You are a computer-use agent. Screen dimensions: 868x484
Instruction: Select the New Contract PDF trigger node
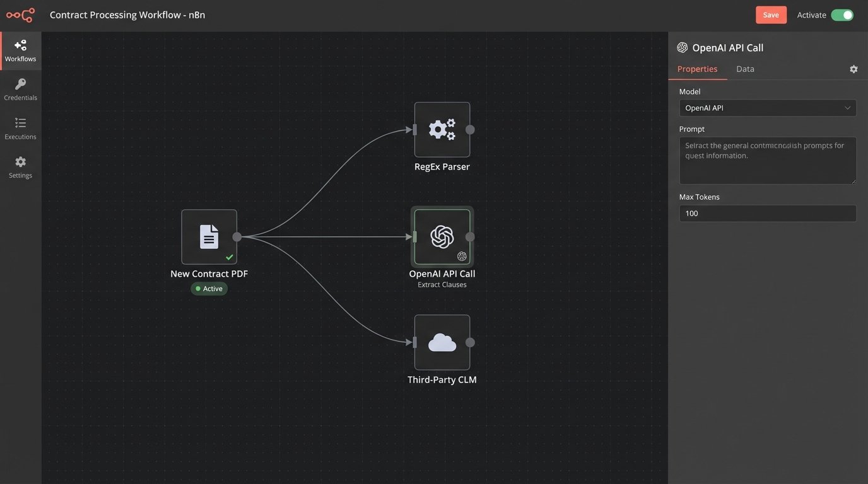[x=209, y=236]
